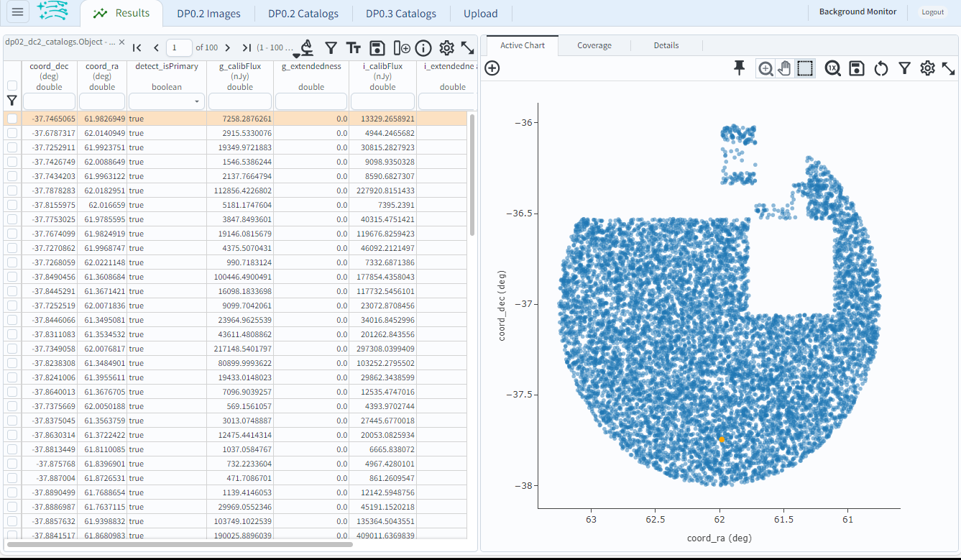
Task: Click the add-column icon in the table toolbar
Action: coord(400,47)
